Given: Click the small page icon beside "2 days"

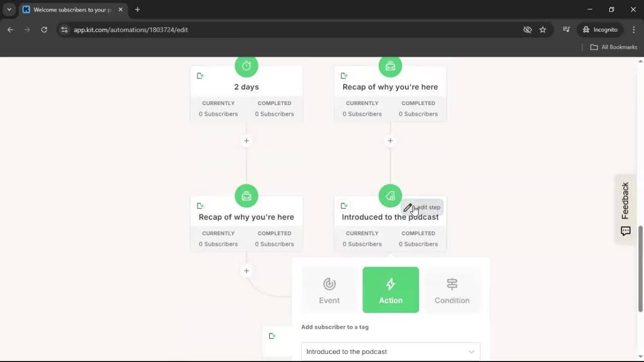Looking at the screenshot, I should click(x=200, y=75).
